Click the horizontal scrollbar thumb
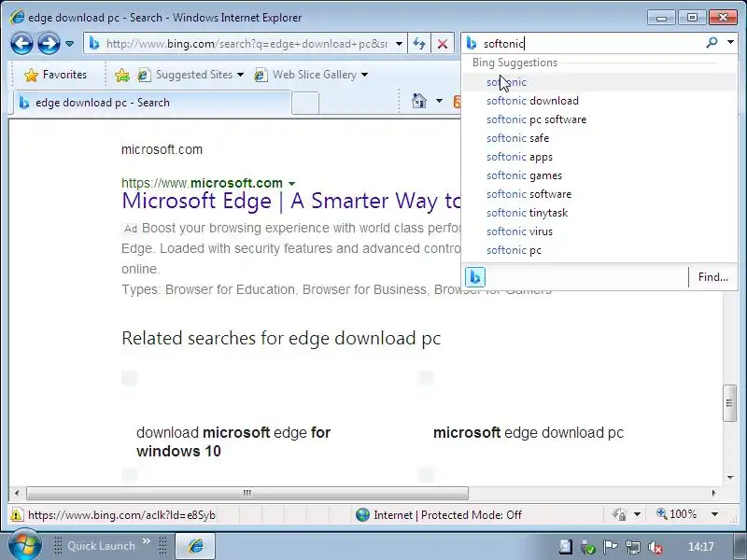This screenshot has width=747, height=560. click(x=247, y=493)
